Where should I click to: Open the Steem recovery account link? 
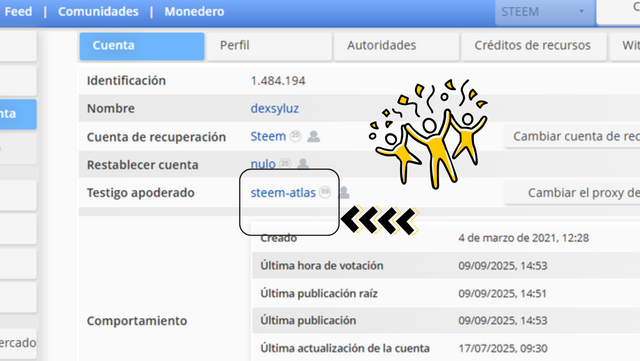268,136
